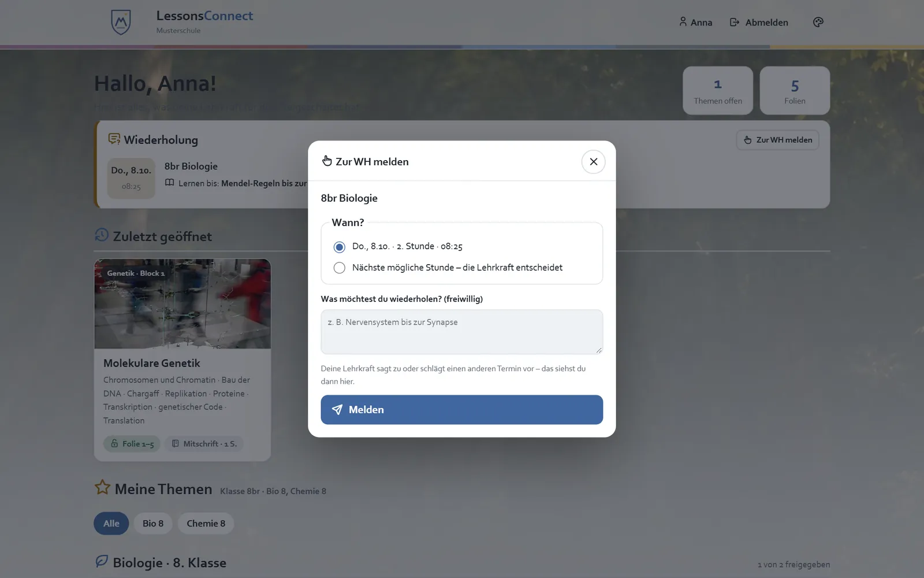The image size is (924, 578).
Task: Click the Wiederholung speech bubble icon
Action: (114, 139)
